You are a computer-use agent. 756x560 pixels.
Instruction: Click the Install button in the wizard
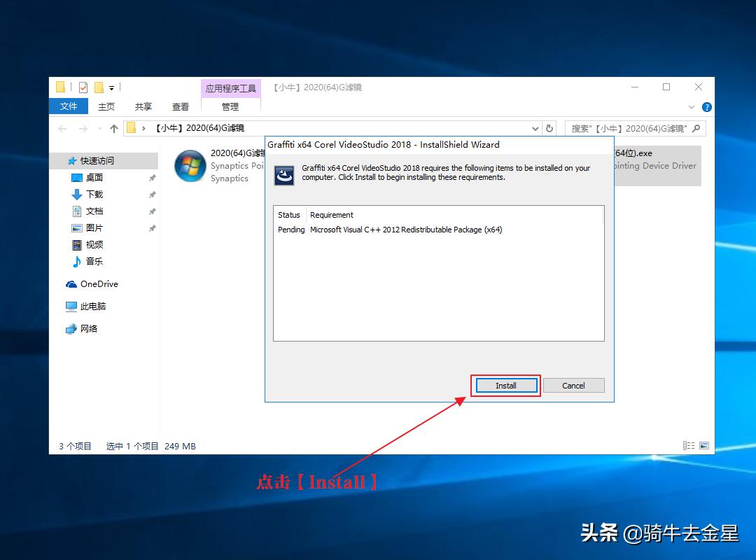(506, 386)
